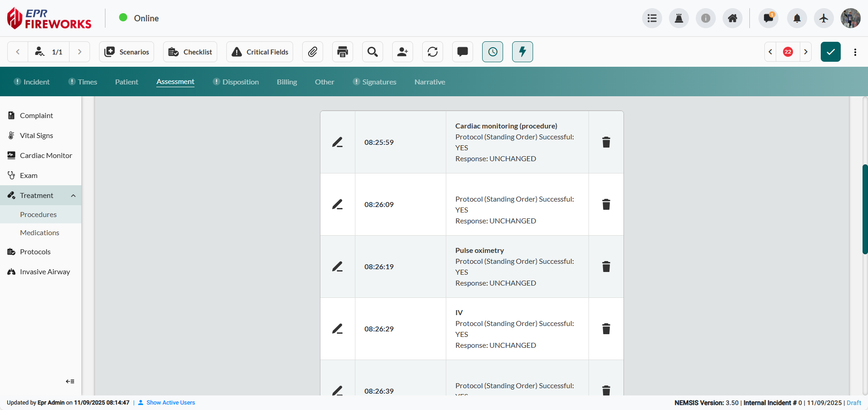Screen dimensions: 868x410
Task: Edit the Cardiac monitoring procedure entry
Action: point(337,142)
